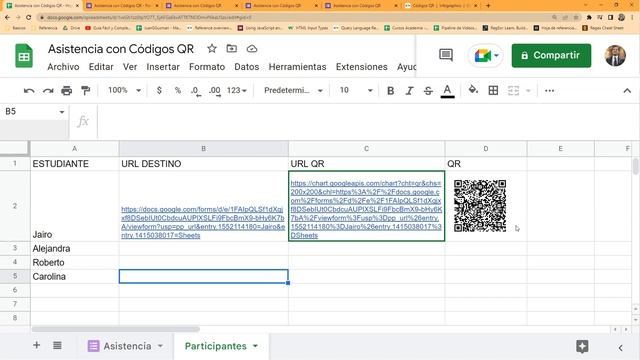Open the fill color picker

473,90
